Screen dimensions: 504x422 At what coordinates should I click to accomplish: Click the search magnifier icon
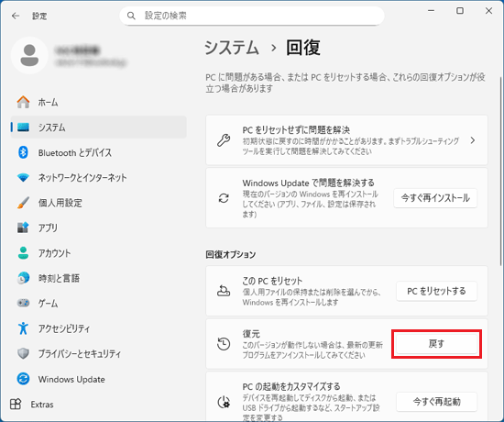tap(131, 16)
